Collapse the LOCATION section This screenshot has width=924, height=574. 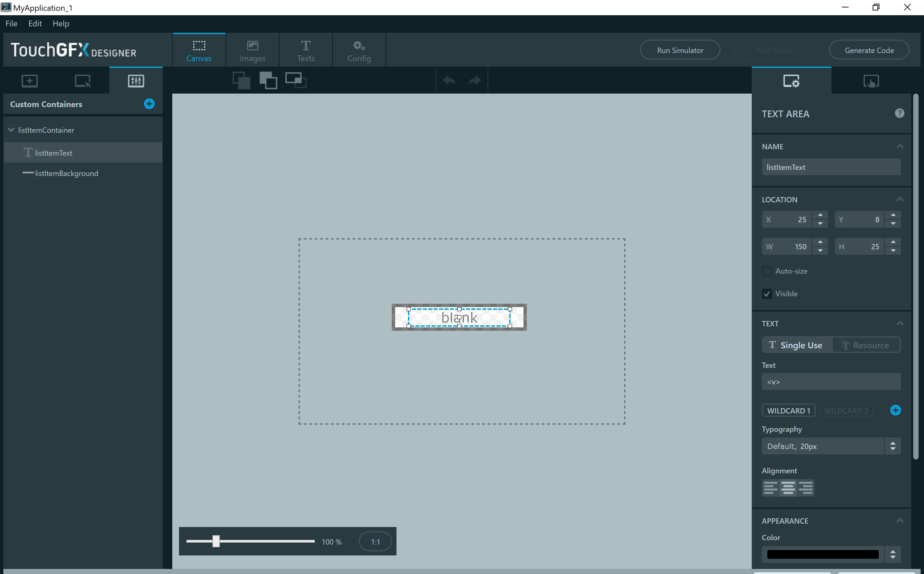coord(900,199)
